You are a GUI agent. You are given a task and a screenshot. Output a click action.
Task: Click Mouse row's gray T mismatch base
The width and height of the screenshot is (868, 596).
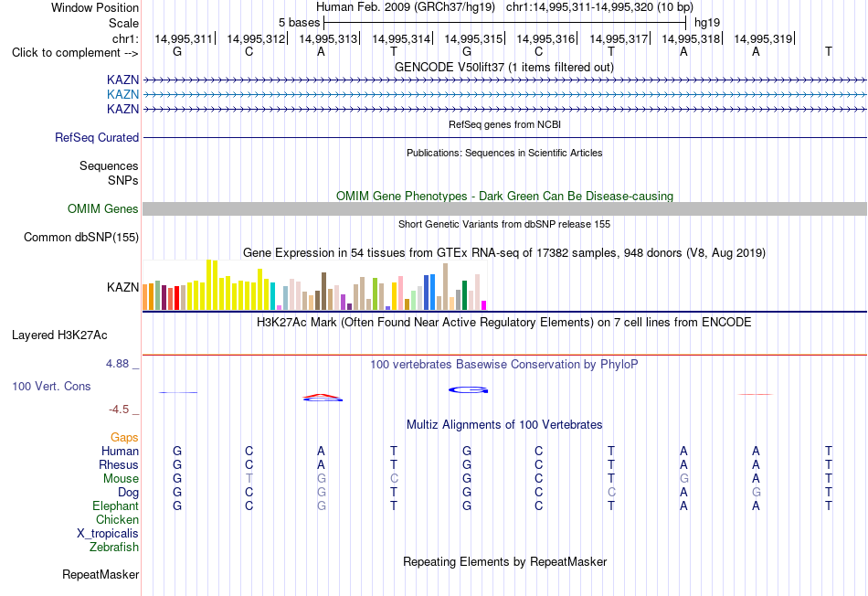(249, 479)
